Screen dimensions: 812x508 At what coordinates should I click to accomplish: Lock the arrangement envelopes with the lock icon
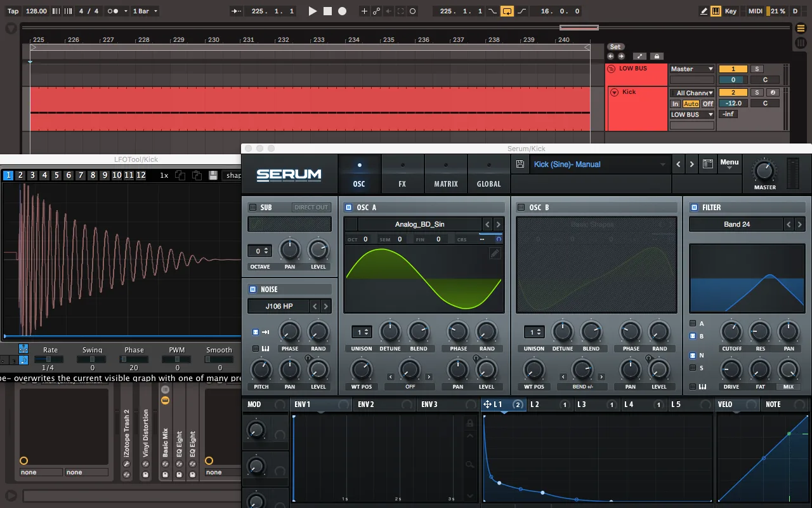point(657,57)
